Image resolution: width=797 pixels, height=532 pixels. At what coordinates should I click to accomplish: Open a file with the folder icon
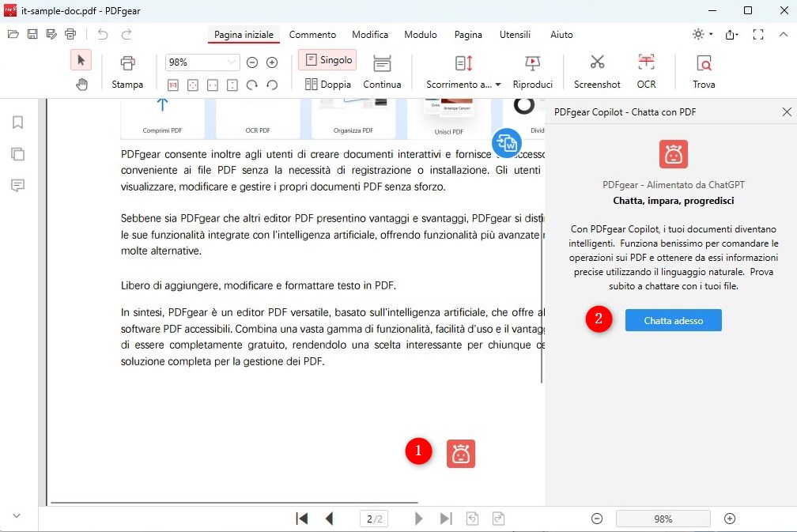[13, 34]
